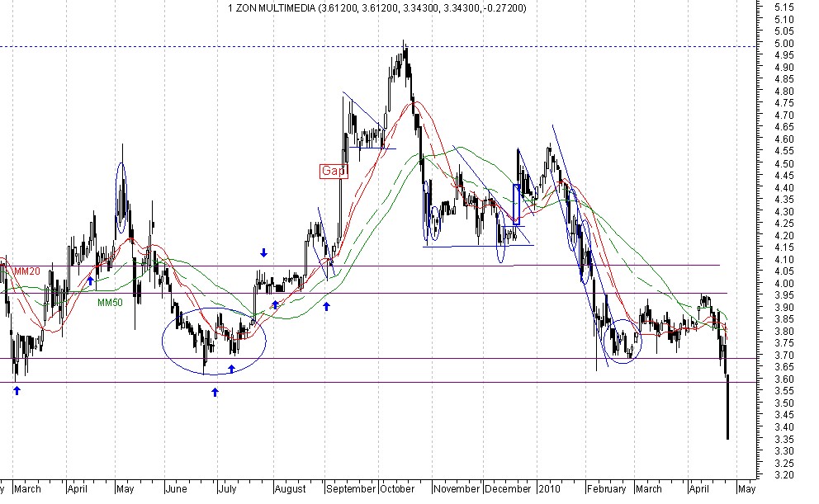Click the 4.95 price axis label

pyautogui.click(x=785, y=55)
